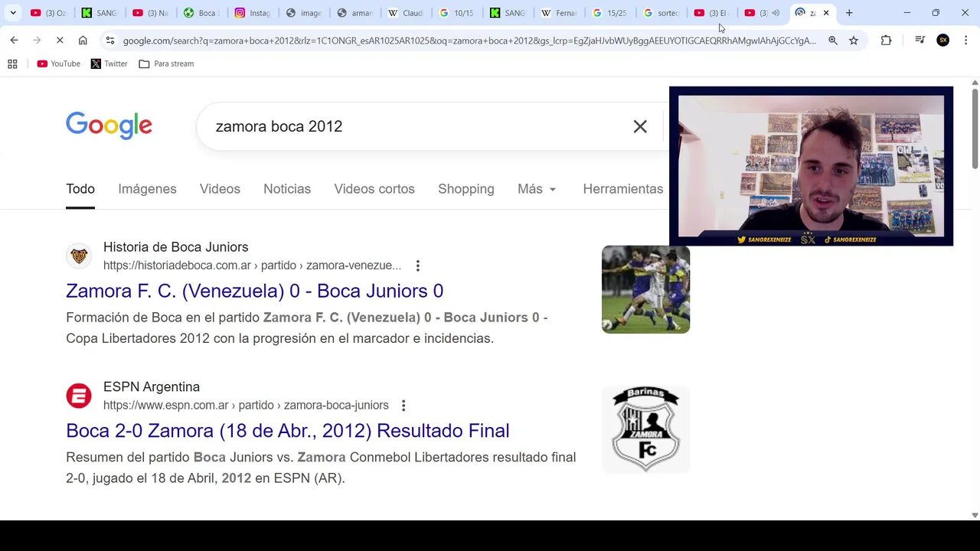Switch to the Fernando Wikipedia tab
Screen dimensions: 980x551
click(559, 13)
